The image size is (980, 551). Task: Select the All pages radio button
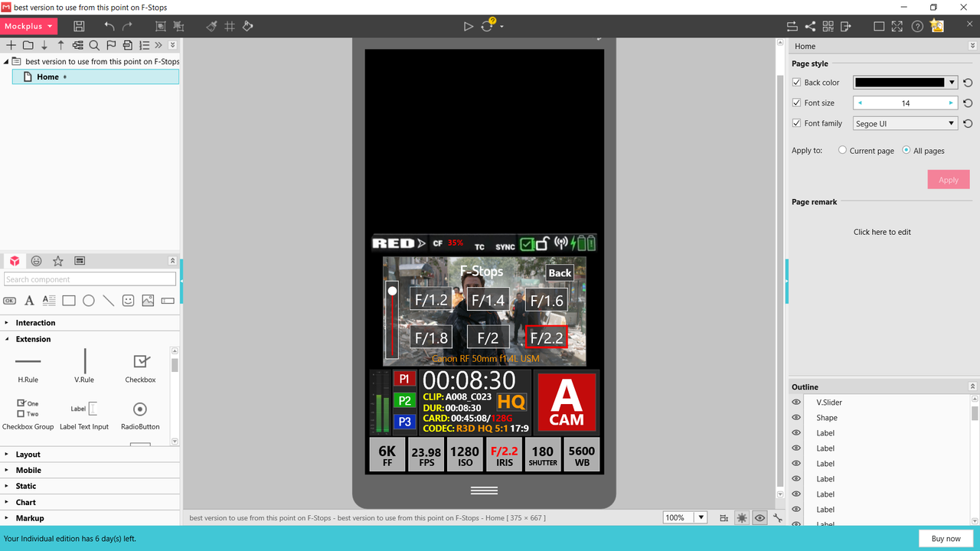(906, 150)
